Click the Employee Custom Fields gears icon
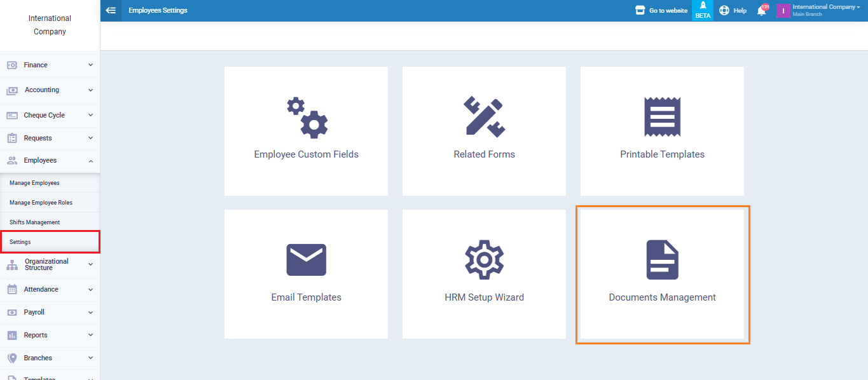The width and height of the screenshot is (868, 380). pyautogui.click(x=307, y=118)
